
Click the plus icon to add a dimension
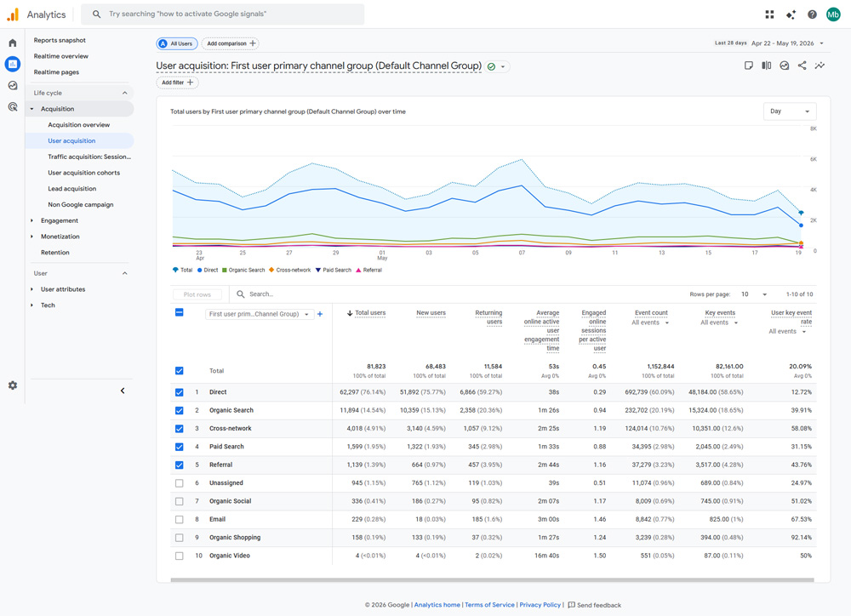pyautogui.click(x=320, y=314)
